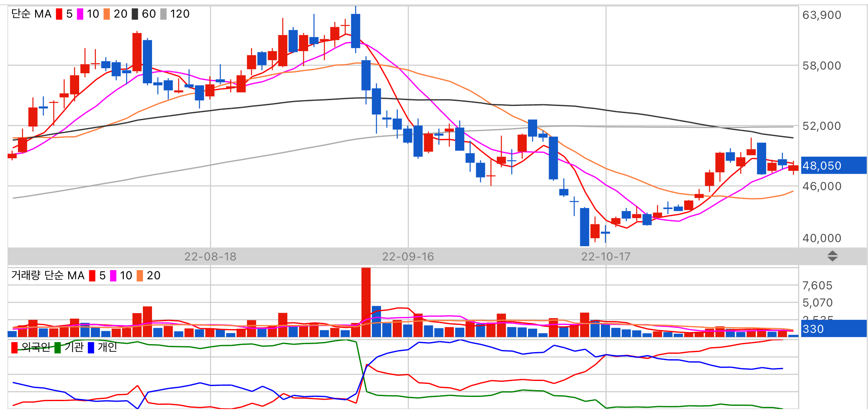
Task: Click the tallest red volume bar
Action: tap(366, 302)
